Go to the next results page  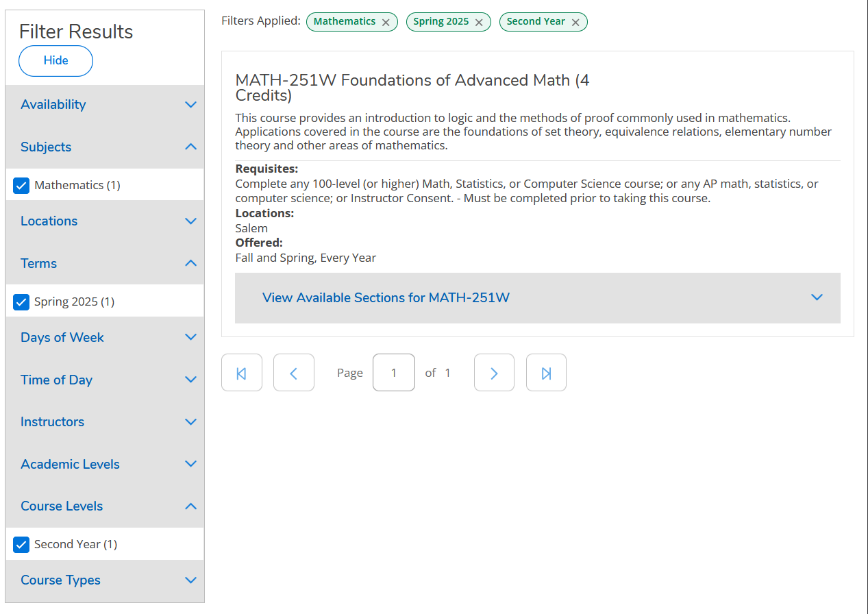pos(494,373)
